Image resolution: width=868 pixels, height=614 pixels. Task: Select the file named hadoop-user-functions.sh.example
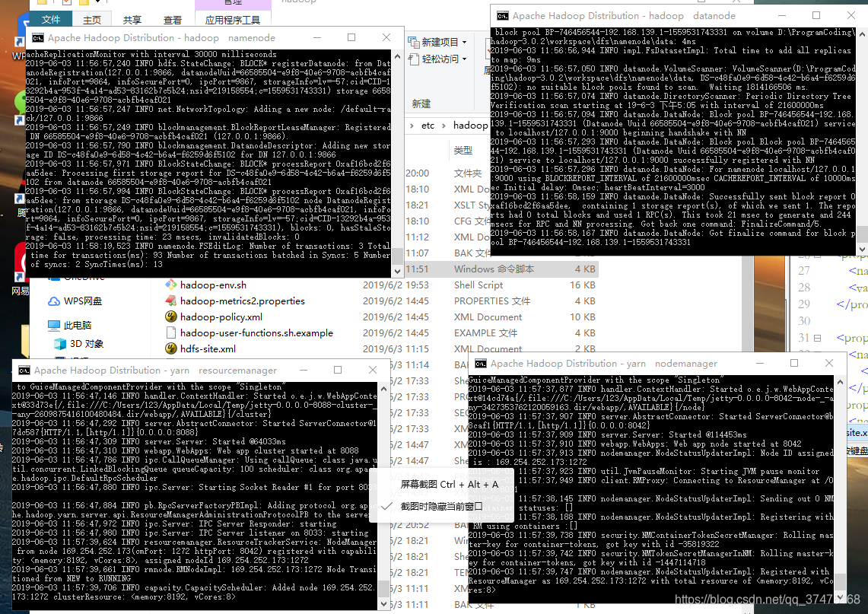click(256, 332)
